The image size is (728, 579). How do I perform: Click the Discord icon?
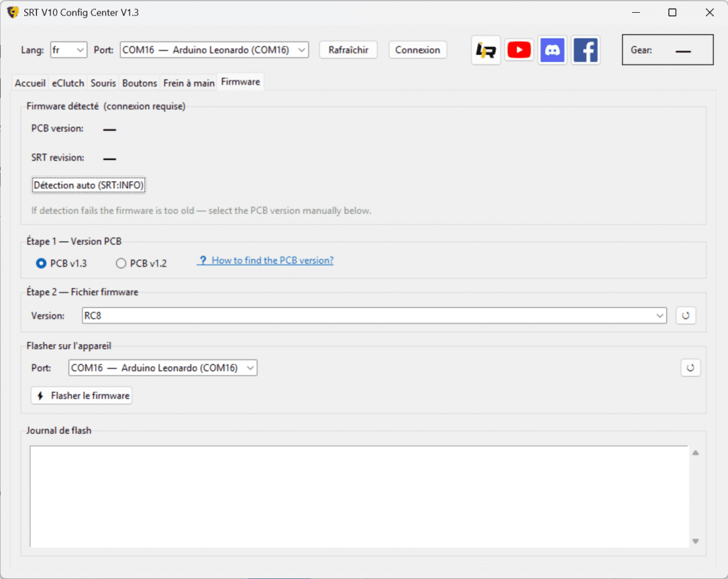click(552, 50)
